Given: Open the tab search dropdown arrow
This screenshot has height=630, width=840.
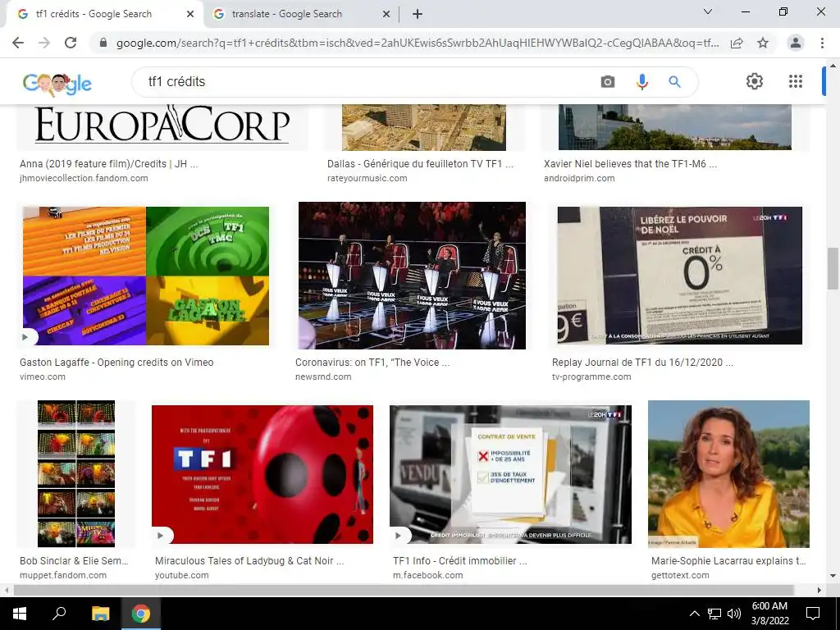Looking at the screenshot, I should tap(708, 11).
